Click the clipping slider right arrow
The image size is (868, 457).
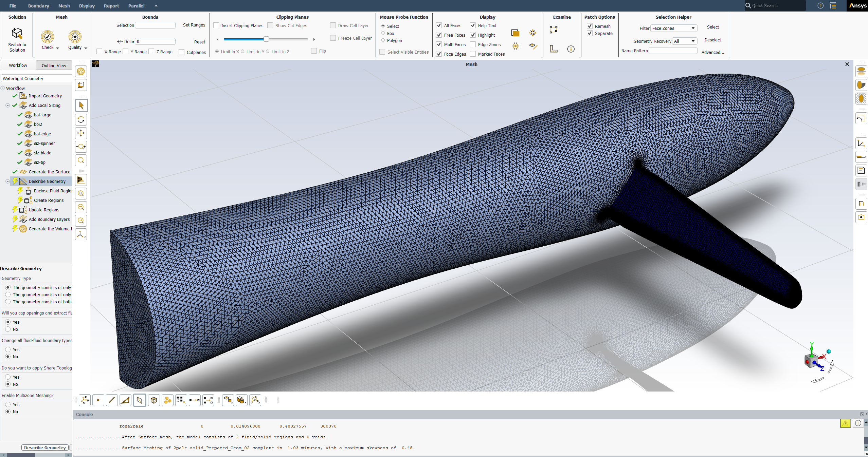click(314, 39)
